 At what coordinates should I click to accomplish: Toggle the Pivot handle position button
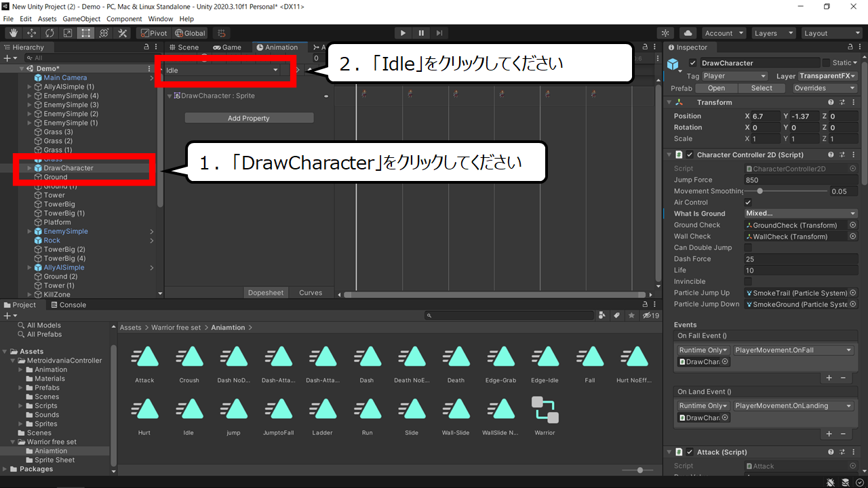coord(154,33)
